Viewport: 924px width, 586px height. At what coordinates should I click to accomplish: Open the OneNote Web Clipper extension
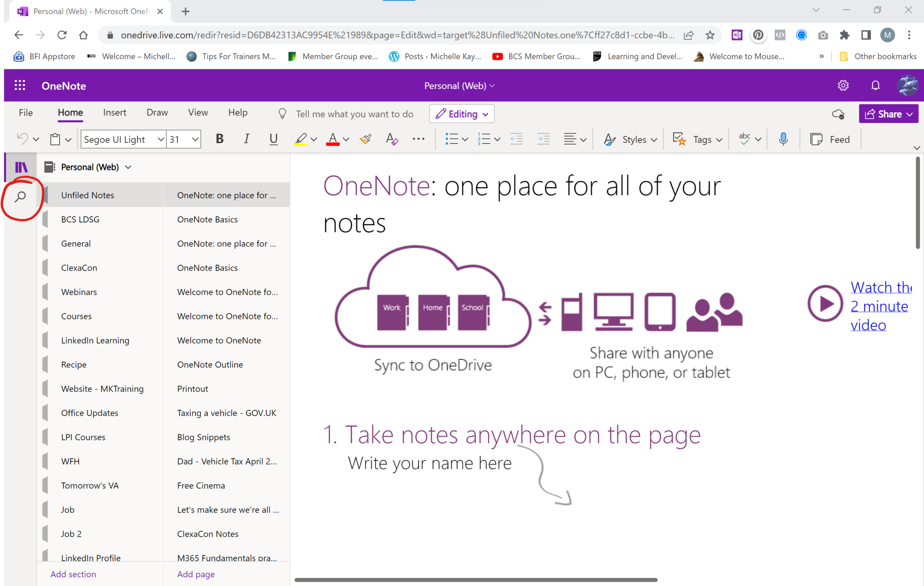point(737,35)
